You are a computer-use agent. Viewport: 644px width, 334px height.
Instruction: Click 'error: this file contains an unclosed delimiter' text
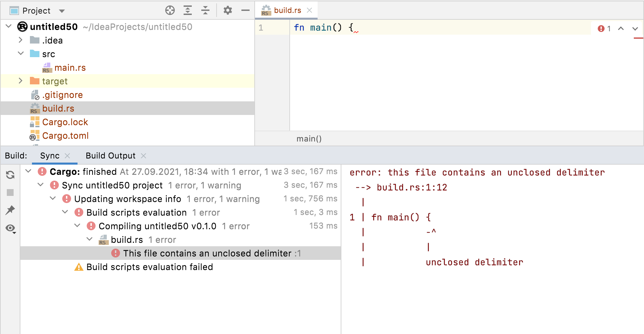(477, 172)
